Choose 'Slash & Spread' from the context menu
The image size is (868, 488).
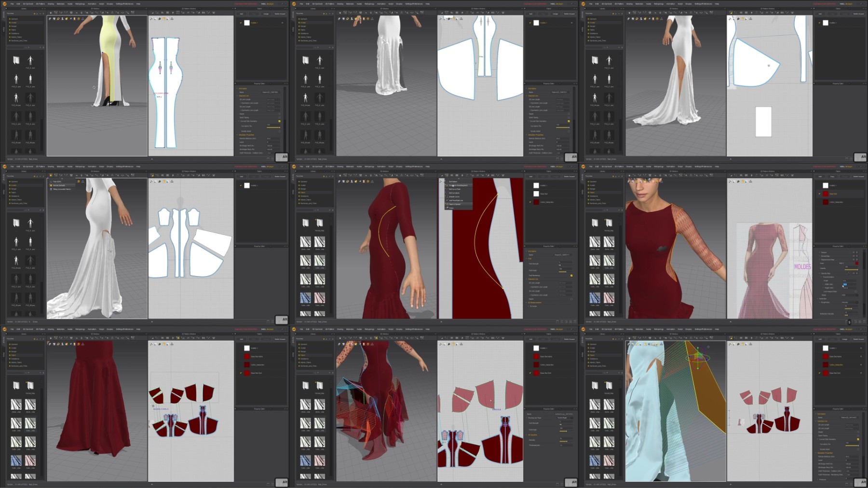coord(455,204)
